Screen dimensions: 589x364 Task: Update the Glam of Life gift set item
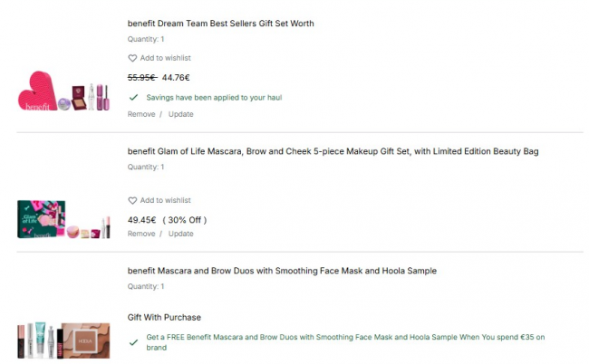coord(180,234)
